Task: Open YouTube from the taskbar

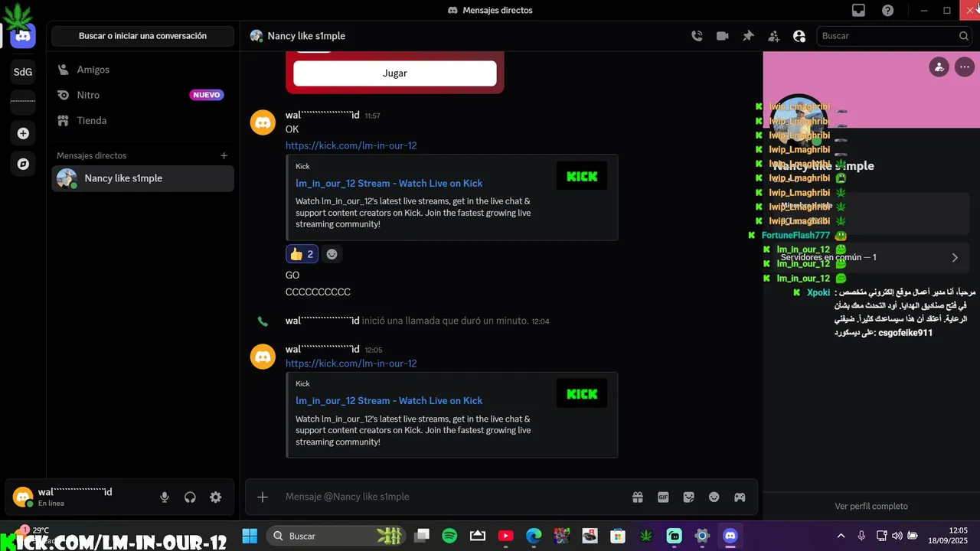Action: coord(505,536)
